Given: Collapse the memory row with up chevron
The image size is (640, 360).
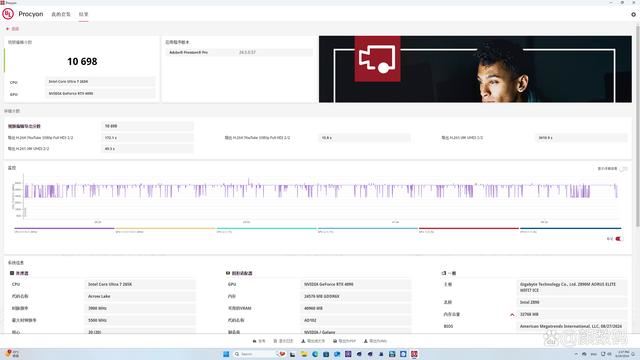Looking at the screenshot, I should tap(512, 314).
